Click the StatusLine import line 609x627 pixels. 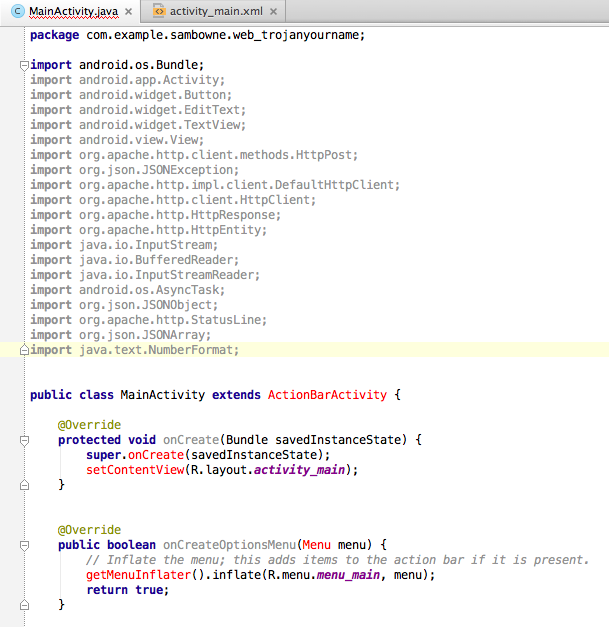(x=148, y=320)
